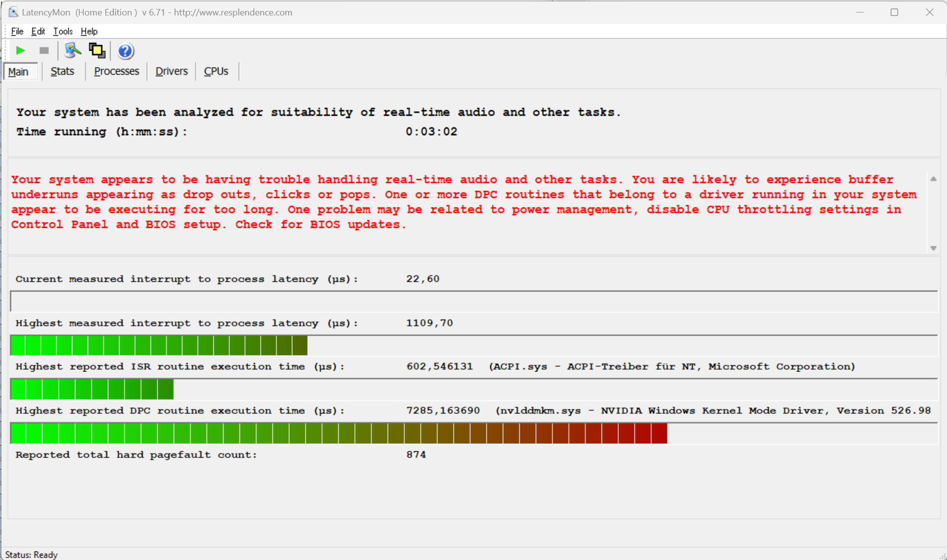
Task: Open the Help menu
Action: click(x=89, y=31)
